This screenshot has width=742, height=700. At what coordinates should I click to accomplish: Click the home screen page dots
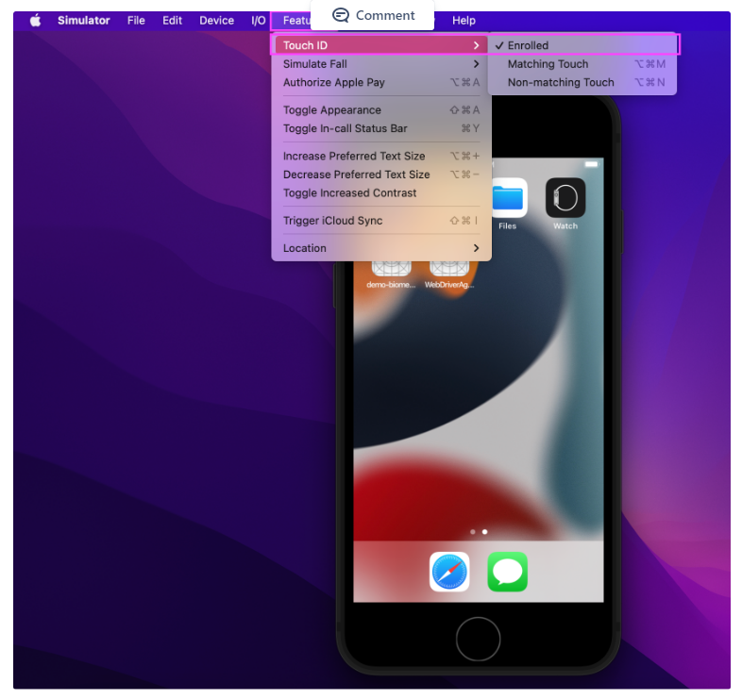pyautogui.click(x=479, y=532)
